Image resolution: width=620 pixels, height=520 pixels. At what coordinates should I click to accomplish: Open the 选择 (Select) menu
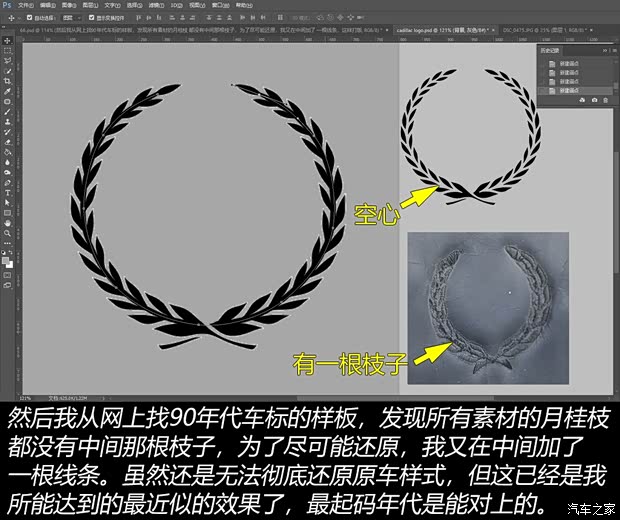[x=134, y=6]
